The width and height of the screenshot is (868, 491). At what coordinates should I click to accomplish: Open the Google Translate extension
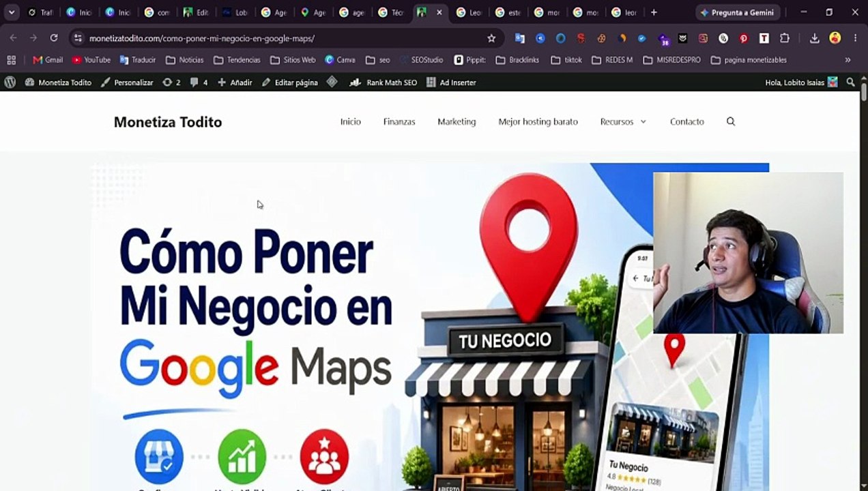click(x=520, y=38)
